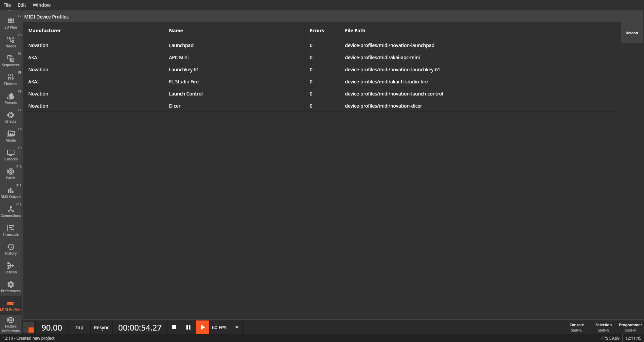The image size is (644, 342).
Task: Open the File menu
Action: click(7, 5)
